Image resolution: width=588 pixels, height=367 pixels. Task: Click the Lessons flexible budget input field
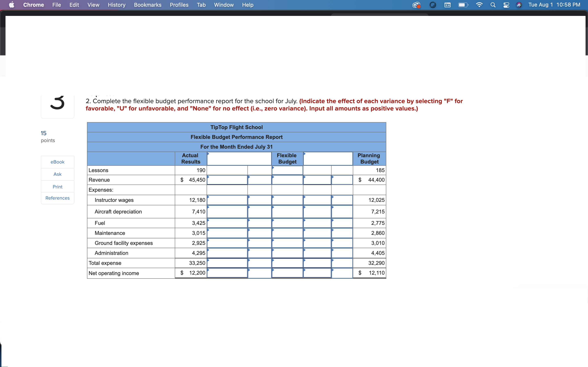click(287, 170)
